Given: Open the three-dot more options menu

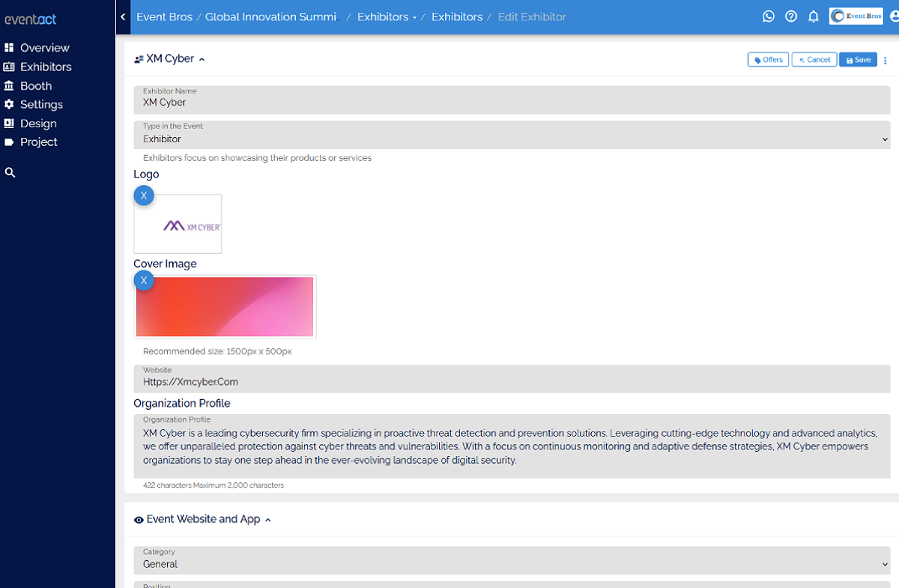Looking at the screenshot, I should tap(885, 60).
